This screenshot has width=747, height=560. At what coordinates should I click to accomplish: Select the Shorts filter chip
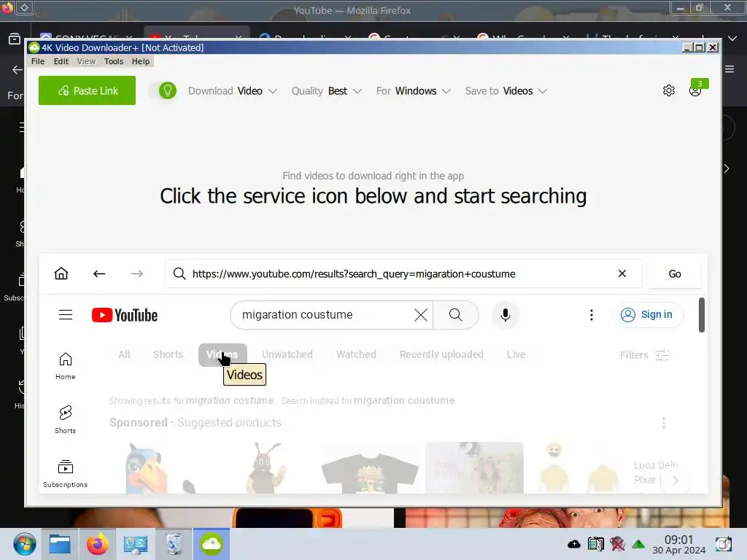click(x=169, y=355)
